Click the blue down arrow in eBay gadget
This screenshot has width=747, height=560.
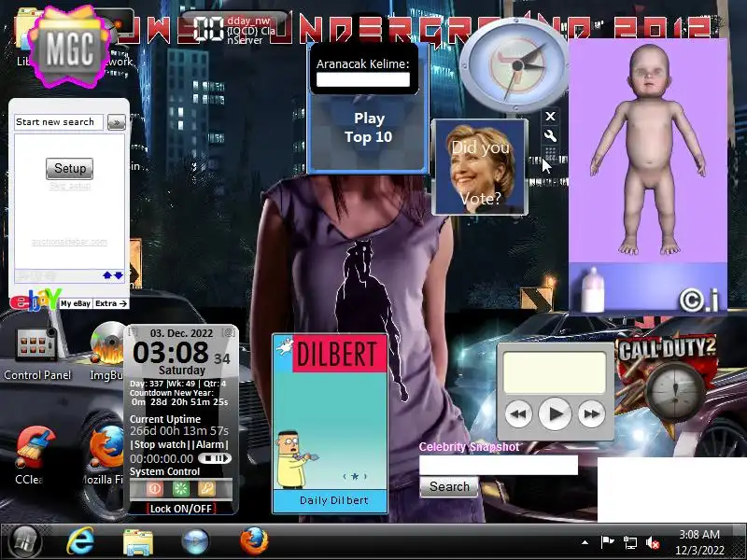pyautogui.click(x=119, y=275)
